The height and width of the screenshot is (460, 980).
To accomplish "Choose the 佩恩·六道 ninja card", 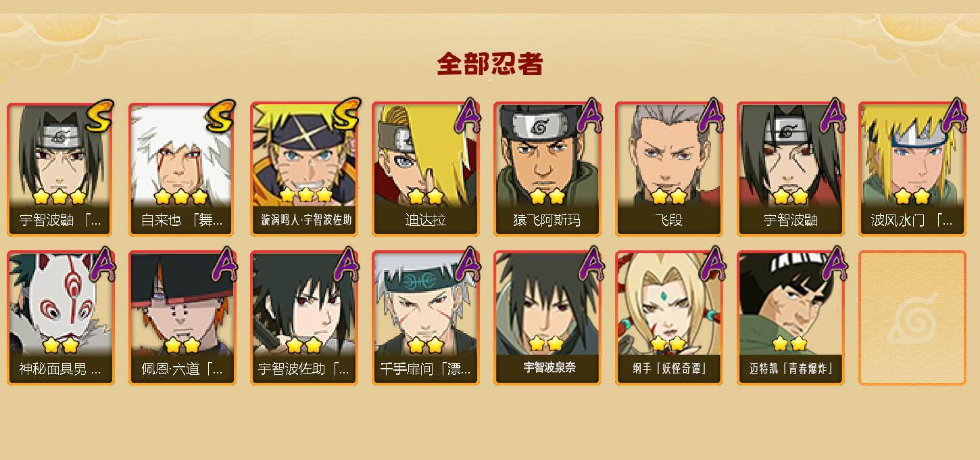I will 182,318.
